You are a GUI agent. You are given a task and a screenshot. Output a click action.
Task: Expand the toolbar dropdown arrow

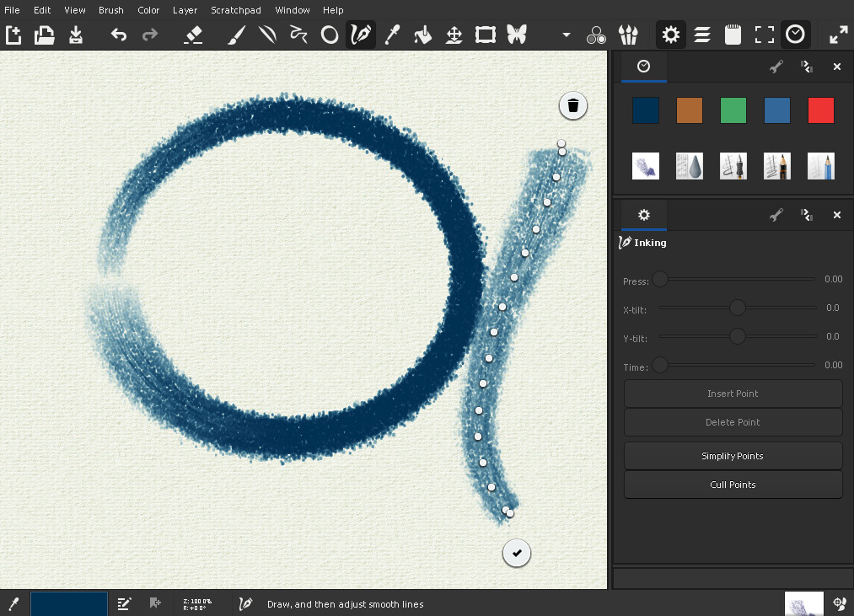567,35
